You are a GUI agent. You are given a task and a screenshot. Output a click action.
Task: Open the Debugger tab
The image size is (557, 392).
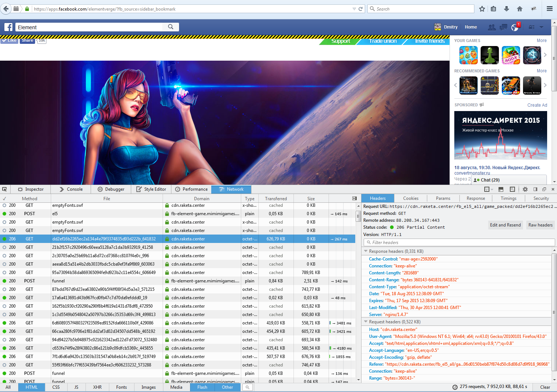pyautogui.click(x=111, y=189)
